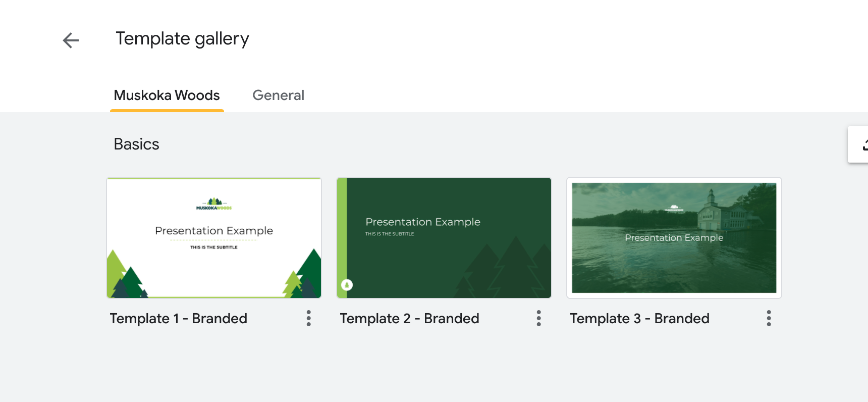Switch to the General tab
This screenshot has height=402, width=868.
click(278, 95)
